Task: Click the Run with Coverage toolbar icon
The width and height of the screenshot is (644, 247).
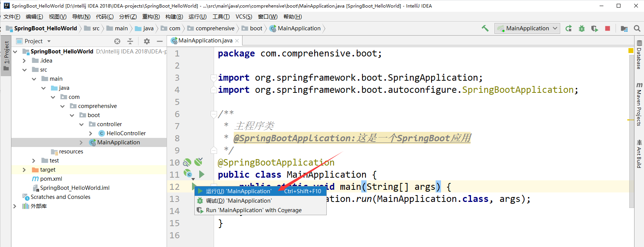Action: pyautogui.click(x=594, y=28)
